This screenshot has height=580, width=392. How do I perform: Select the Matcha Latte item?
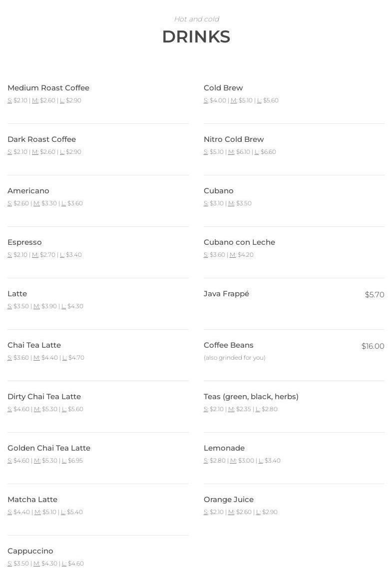32,500
